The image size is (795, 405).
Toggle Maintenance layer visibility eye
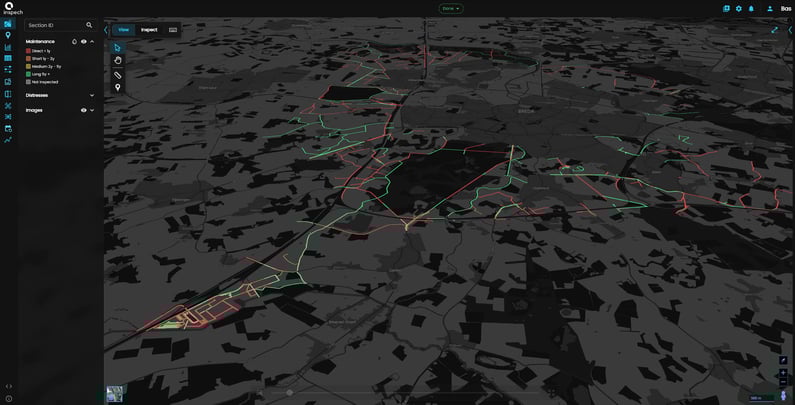coord(83,42)
